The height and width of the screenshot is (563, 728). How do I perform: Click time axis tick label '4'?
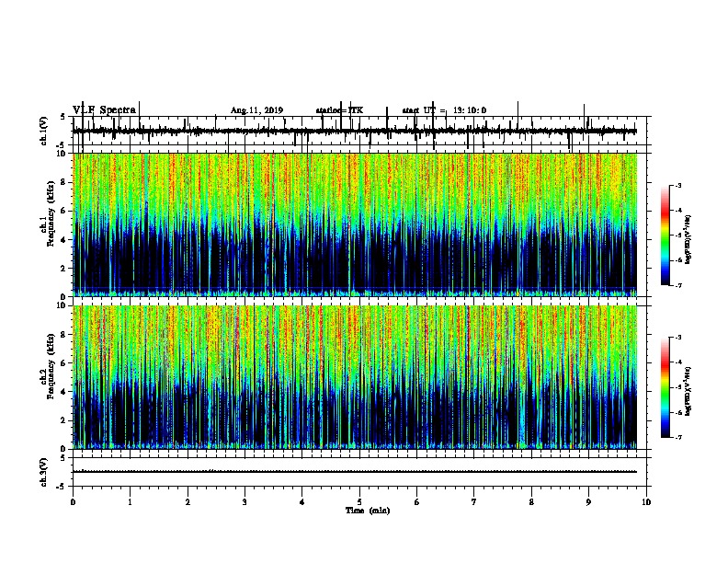[x=301, y=502]
